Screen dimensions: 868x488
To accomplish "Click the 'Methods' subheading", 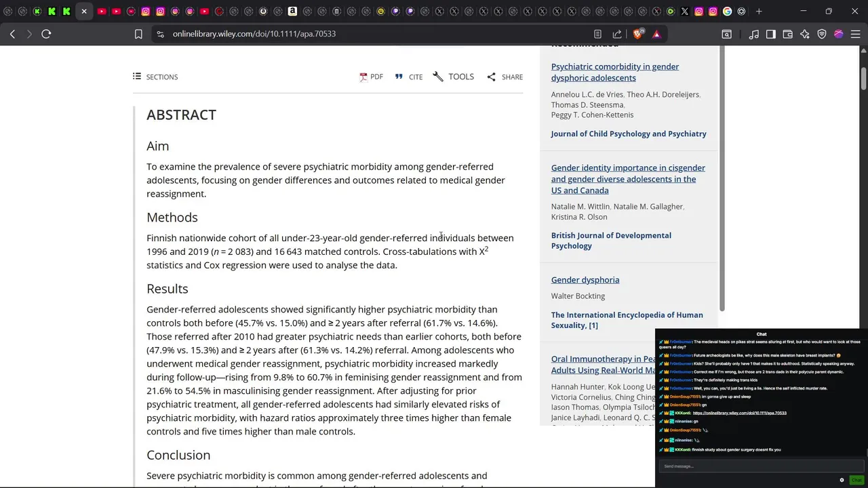I will (x=172, y=217).
